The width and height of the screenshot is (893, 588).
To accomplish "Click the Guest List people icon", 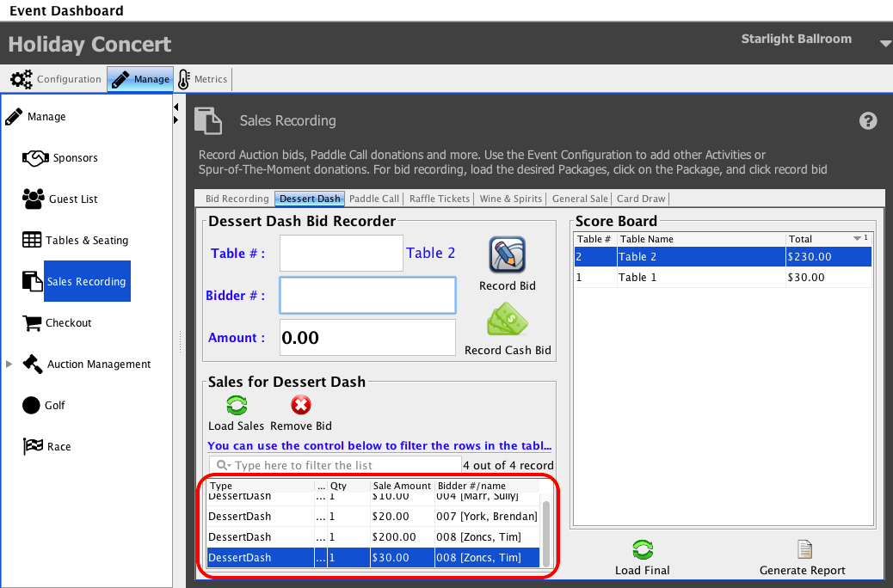I will coord(33,199).
